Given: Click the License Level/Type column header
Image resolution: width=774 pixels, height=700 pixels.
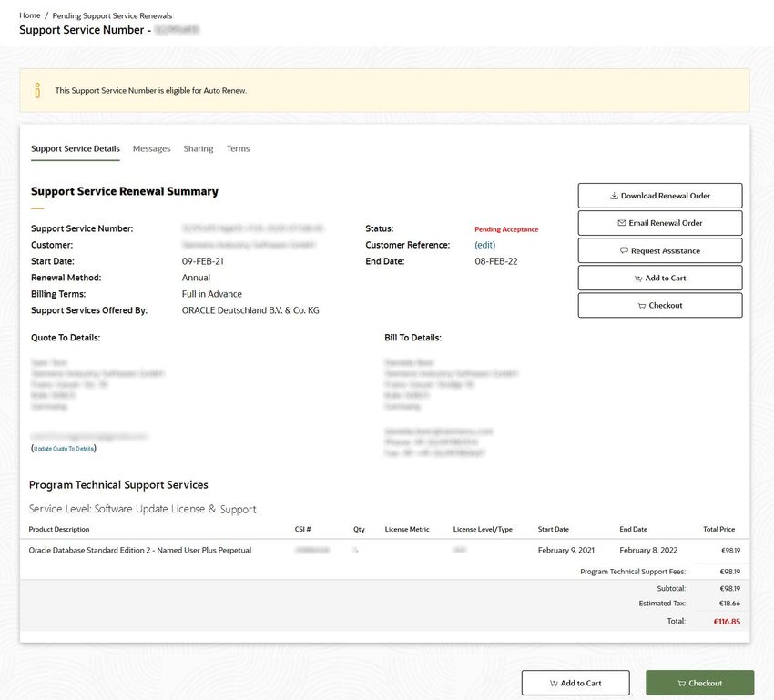Looking at the screenshot, I should (x=483, y=529).
